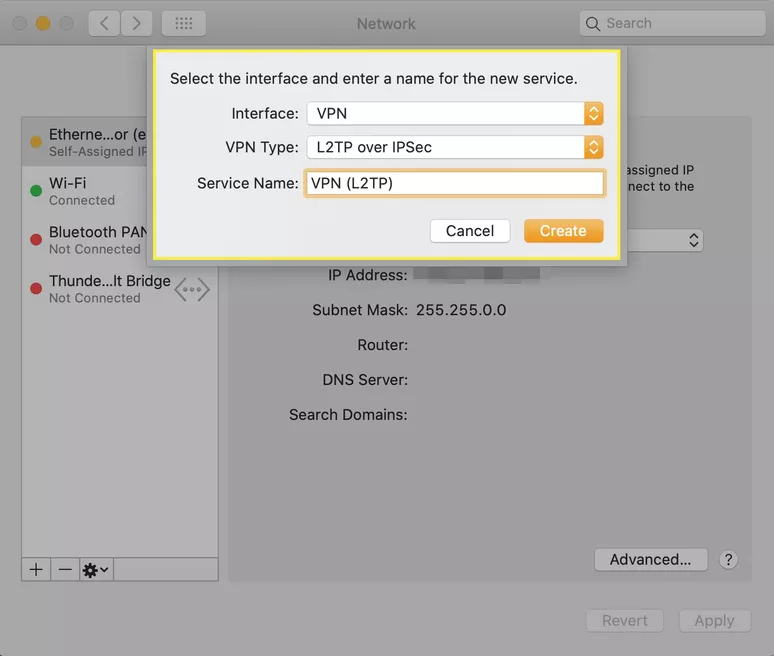
Task: Open the gear action menu
Action: (x=96, y=570)
